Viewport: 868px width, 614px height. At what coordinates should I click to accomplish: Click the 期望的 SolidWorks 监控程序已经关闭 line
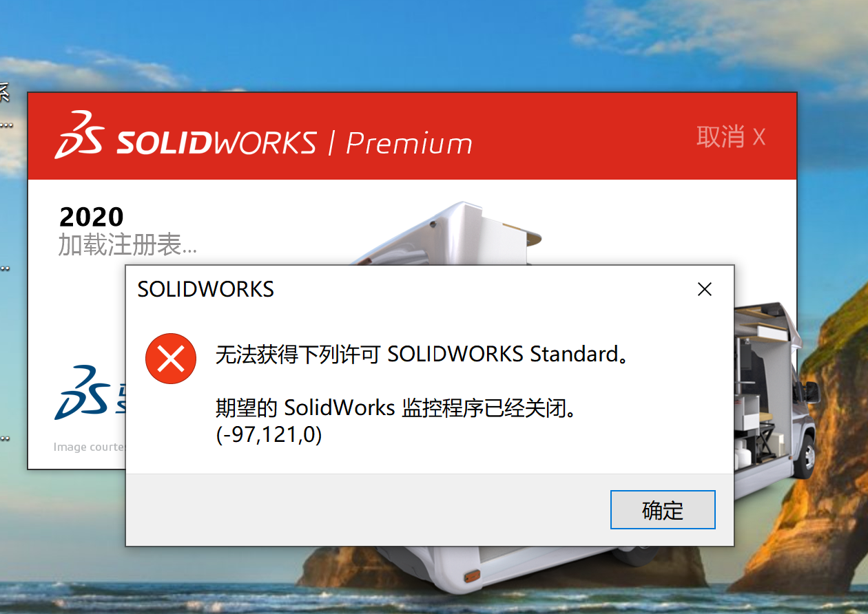pos(395,408)
